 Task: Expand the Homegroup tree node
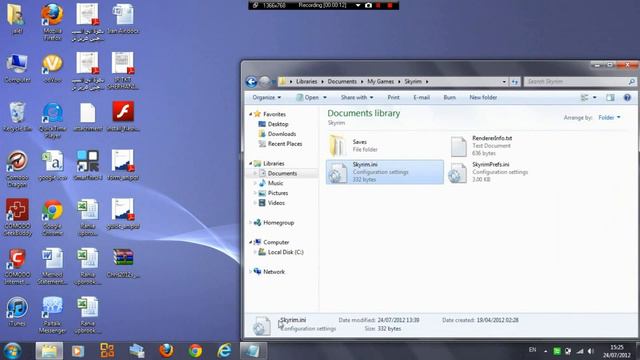[x=251, y=222]
